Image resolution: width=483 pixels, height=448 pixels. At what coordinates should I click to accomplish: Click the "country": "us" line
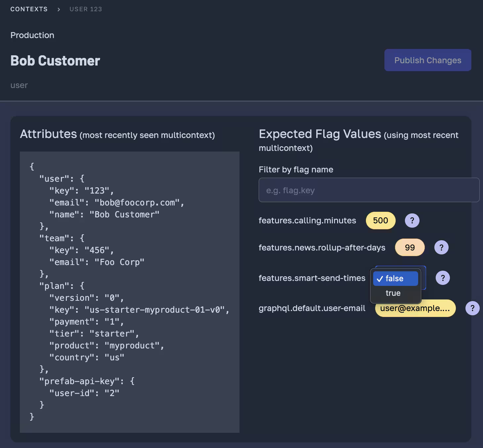click(x=87, y=357)
